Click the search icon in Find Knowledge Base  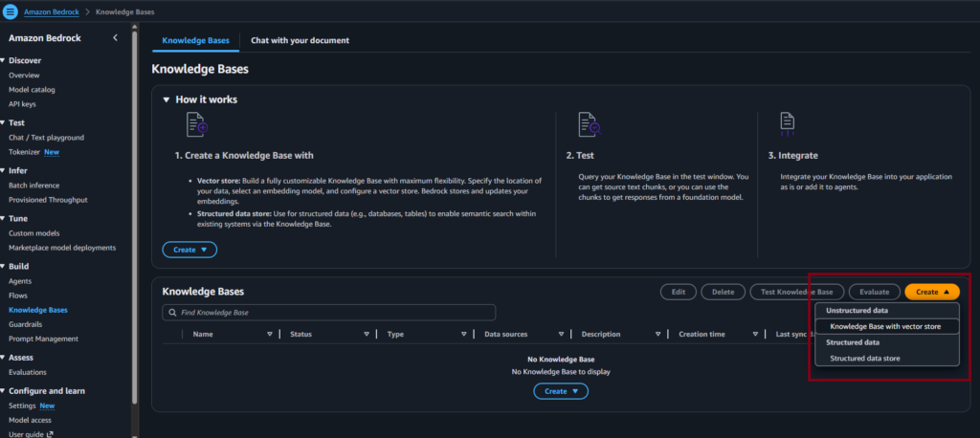(x=171, y=313)
